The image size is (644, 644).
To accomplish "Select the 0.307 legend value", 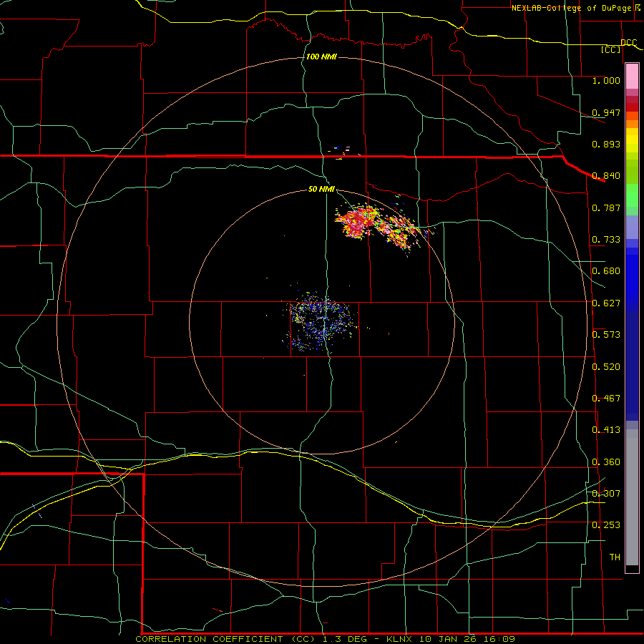I will coord(606,493).
